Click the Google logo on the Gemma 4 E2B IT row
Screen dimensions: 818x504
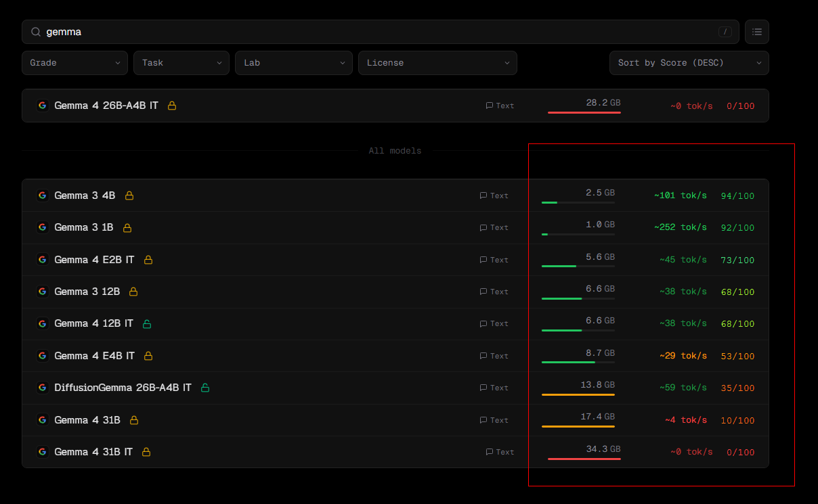click(43, 260)
